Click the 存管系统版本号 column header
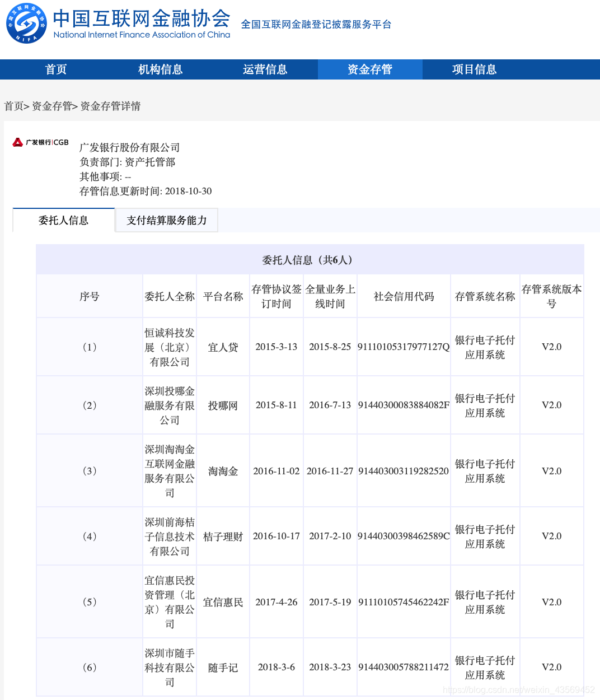The image size is (600, 700). coord(552,296)
